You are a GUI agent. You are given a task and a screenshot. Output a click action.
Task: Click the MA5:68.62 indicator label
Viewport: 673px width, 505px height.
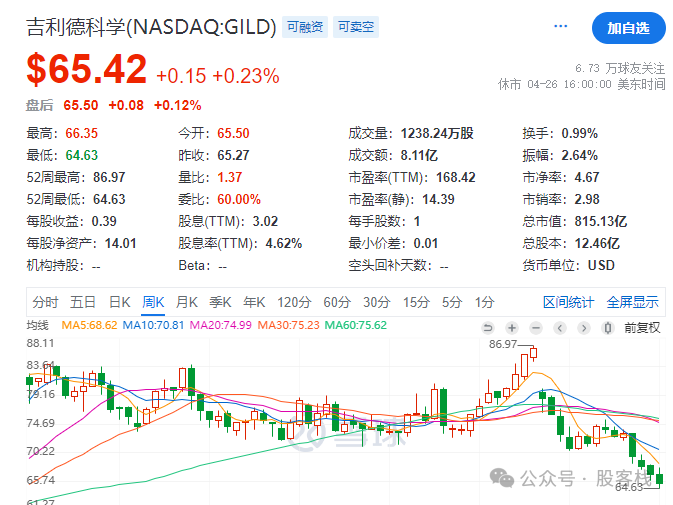coord(89,325)
